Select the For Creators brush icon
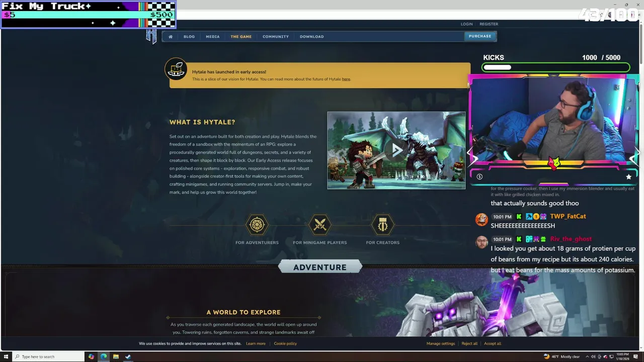Image resolution: width=644 pixels, height=362 pixels. [x=383, y=225]
